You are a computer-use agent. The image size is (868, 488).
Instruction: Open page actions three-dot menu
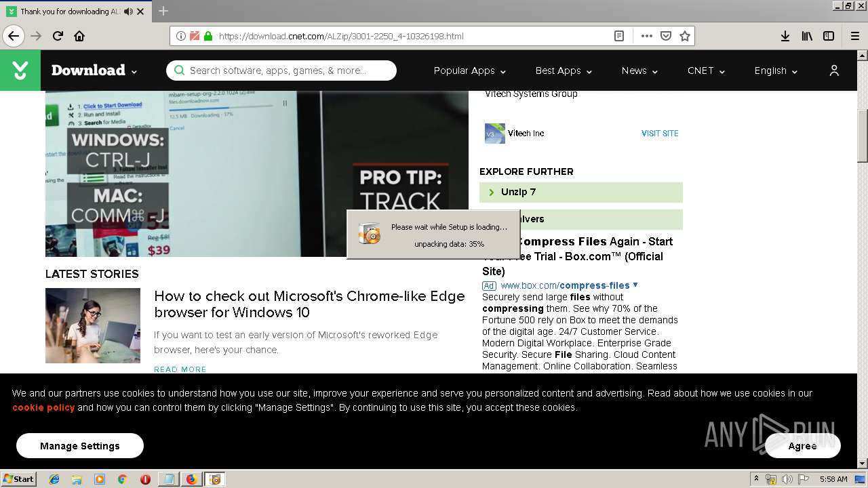tap(646, 36)
